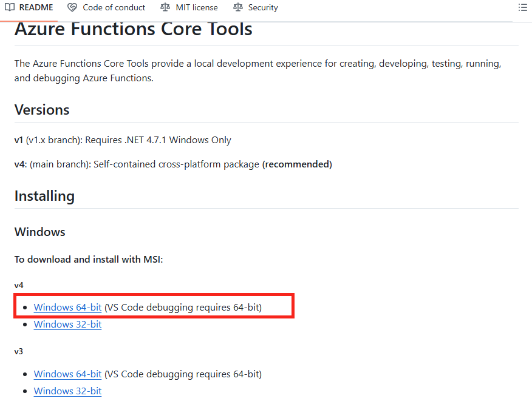Viewport: 532px width, 404px height.
Task: Click the Azure Functions Core Tools heading
Action: [x=134, y=30]
